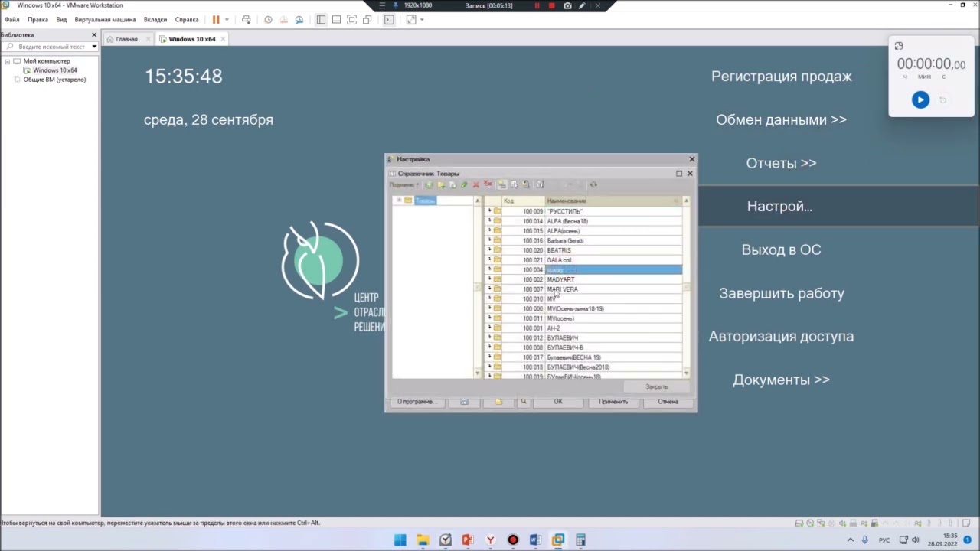The image size is (980, 551).
Task: Select Завершить работу
Action: (781, 293)
